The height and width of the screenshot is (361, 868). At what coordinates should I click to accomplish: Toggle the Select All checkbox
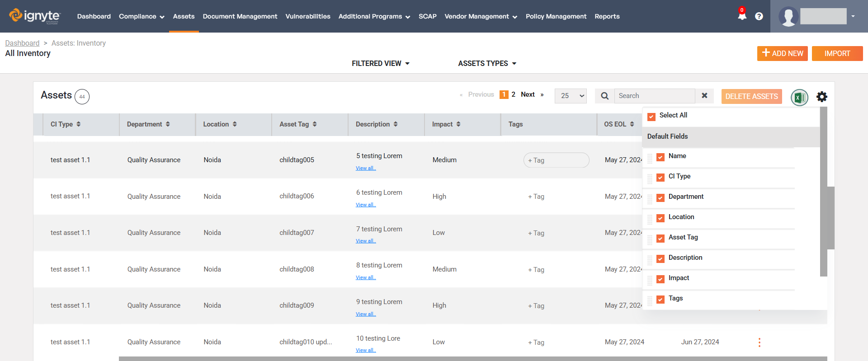coord(651,117)
